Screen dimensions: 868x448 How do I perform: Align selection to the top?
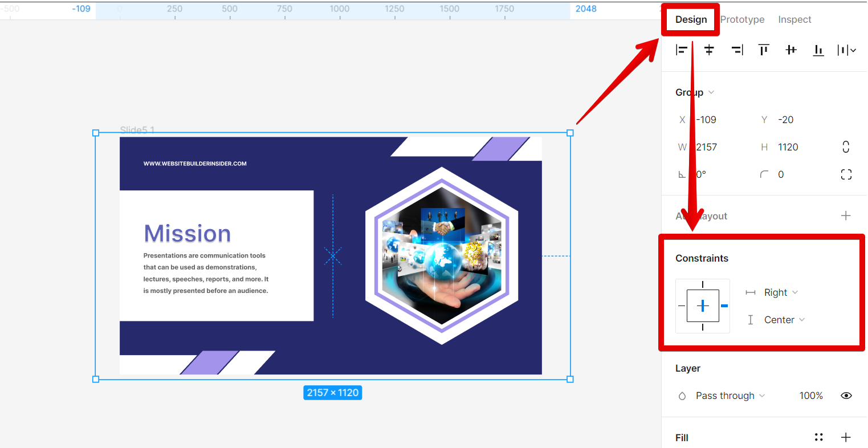click(x=764, y=50)
